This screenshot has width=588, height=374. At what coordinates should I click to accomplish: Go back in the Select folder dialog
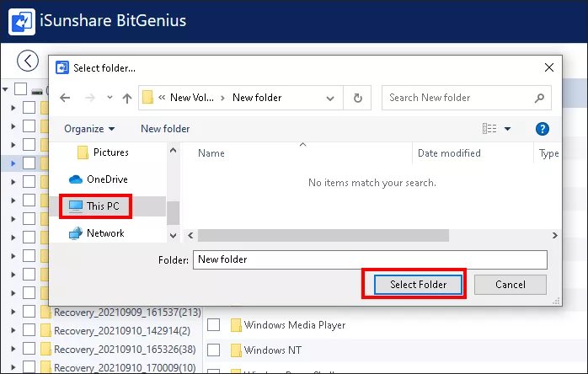click(65, 98)
